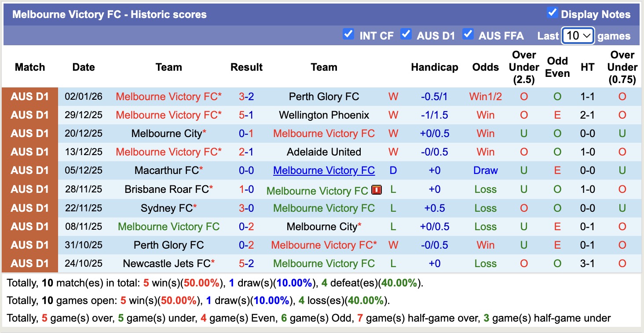Click the Handicap column header
This screenshot has width=644, height=333.
(x=435, y=67)
